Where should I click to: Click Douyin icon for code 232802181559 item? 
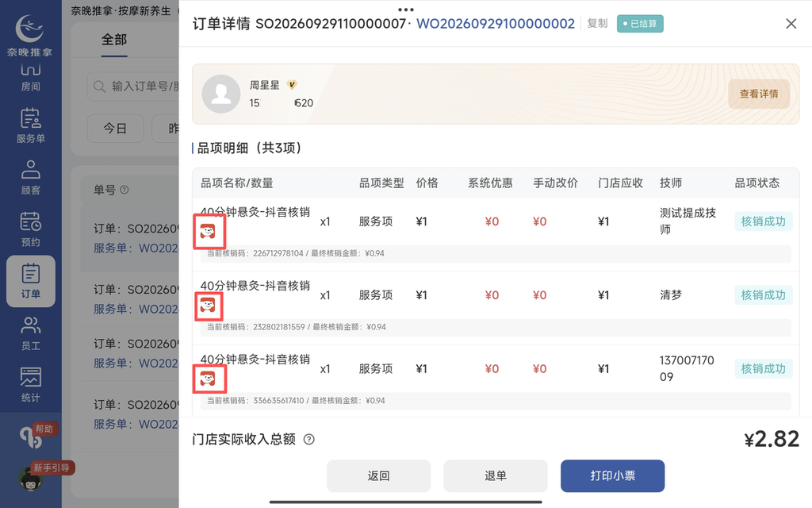click(209, 306)
